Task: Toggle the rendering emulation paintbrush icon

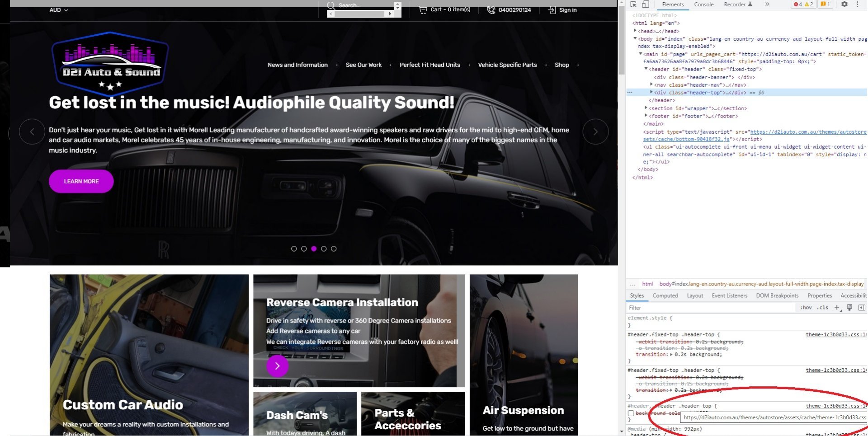Action: point(849,308)
